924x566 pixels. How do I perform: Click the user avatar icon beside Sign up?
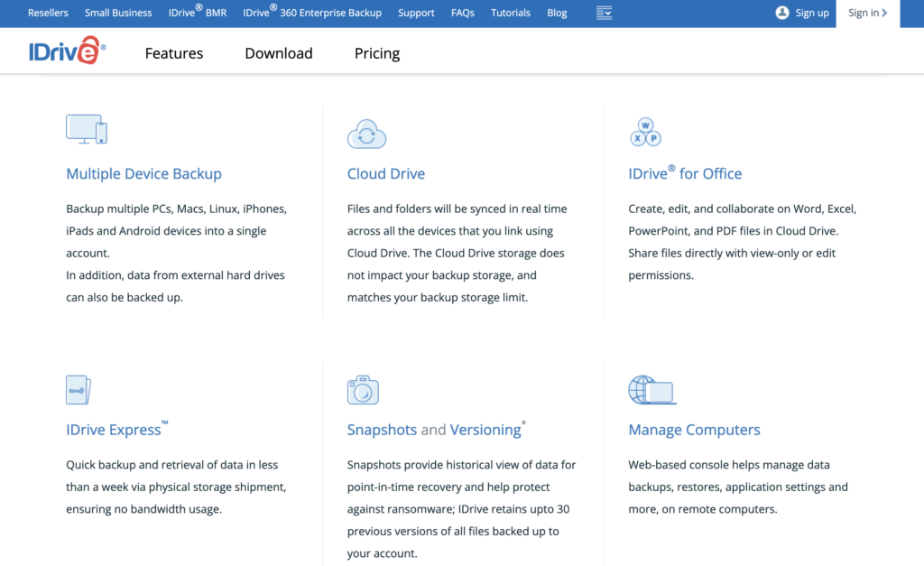click(x=782, y=13)
